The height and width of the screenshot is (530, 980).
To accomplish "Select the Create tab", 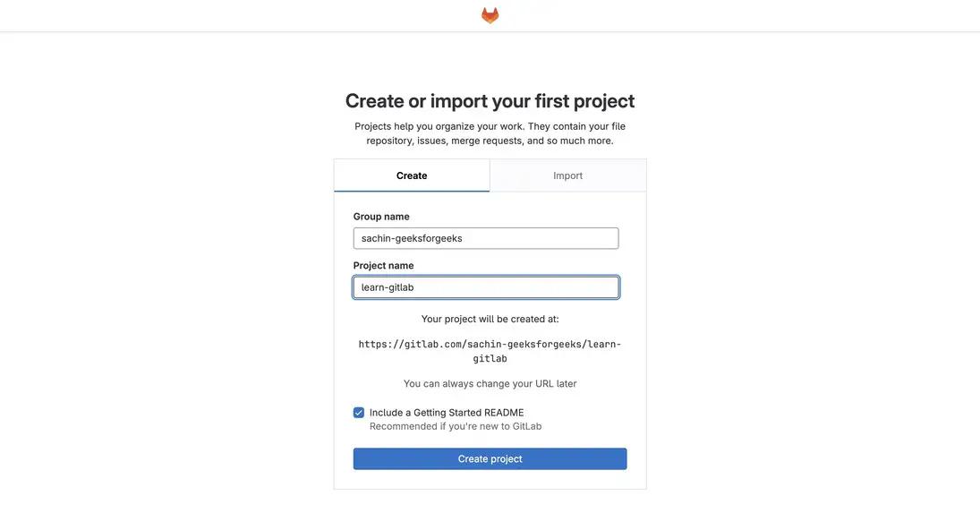I will [x=412, y=175].
